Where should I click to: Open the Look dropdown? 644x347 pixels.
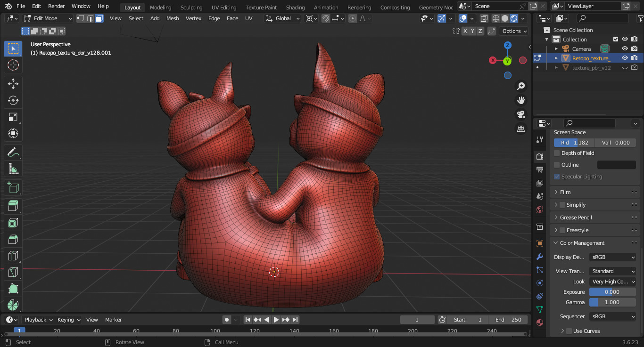point(613,282)
